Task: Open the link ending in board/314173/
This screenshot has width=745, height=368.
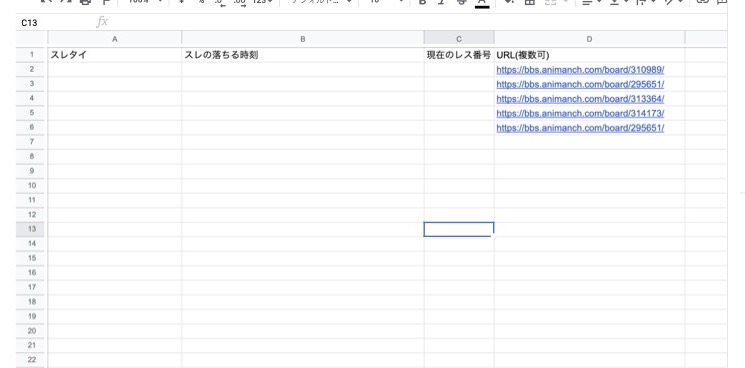Action: click(580, 113)
